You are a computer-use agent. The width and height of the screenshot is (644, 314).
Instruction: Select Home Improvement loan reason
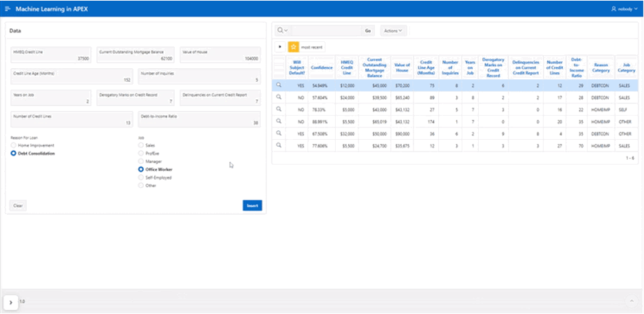point(14,145)
